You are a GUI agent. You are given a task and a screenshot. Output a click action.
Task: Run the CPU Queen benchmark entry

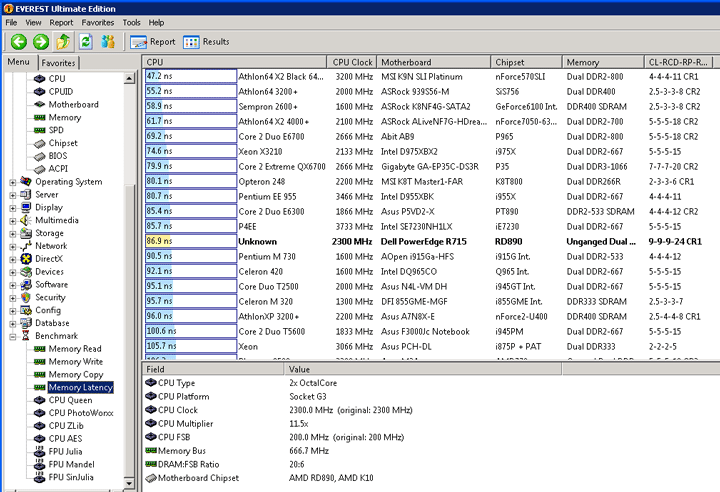pyautogui.click(x=70, y=400)
